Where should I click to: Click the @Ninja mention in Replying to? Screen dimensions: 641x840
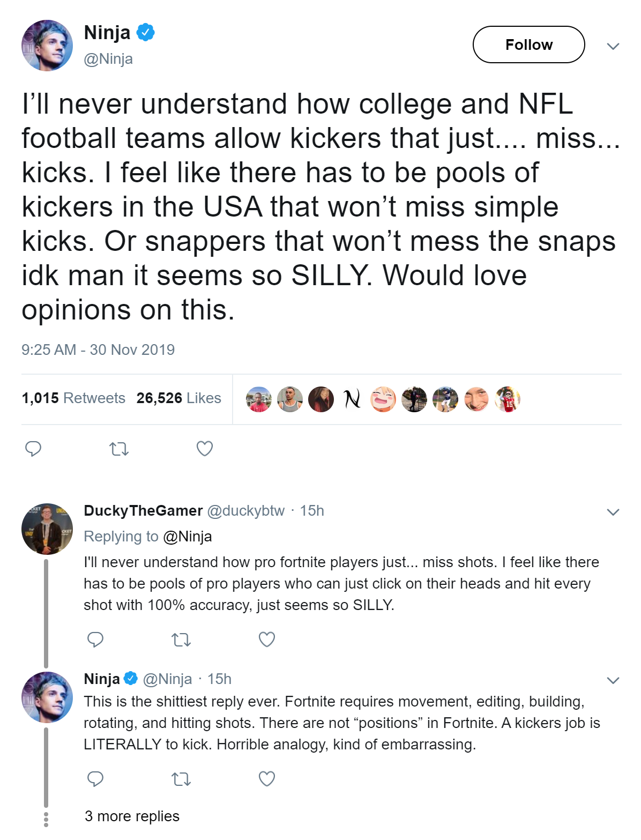(x=187, y=536)
